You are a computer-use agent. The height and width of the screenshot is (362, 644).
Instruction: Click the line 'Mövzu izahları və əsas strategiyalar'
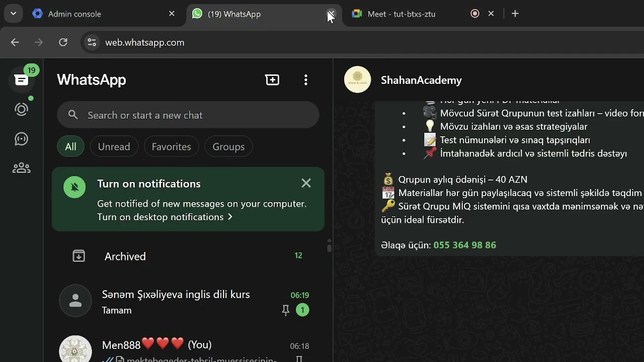[x=514, y=127]
